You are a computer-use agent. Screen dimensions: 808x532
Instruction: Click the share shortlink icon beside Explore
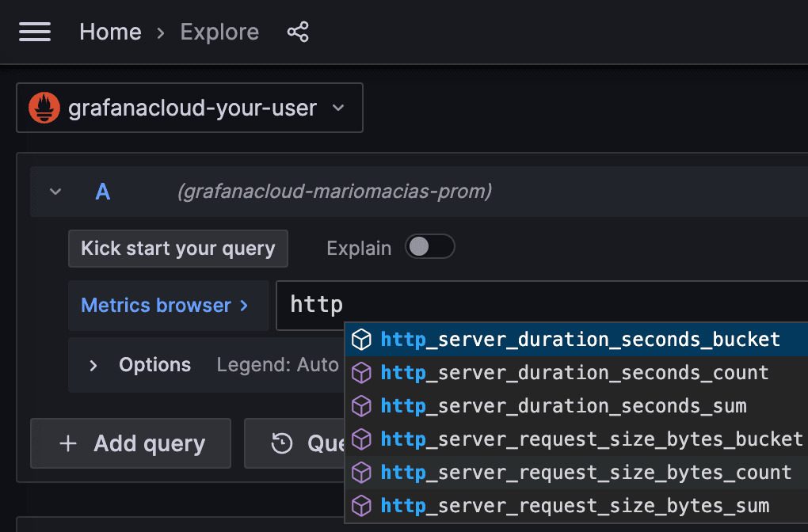[298, 32]
